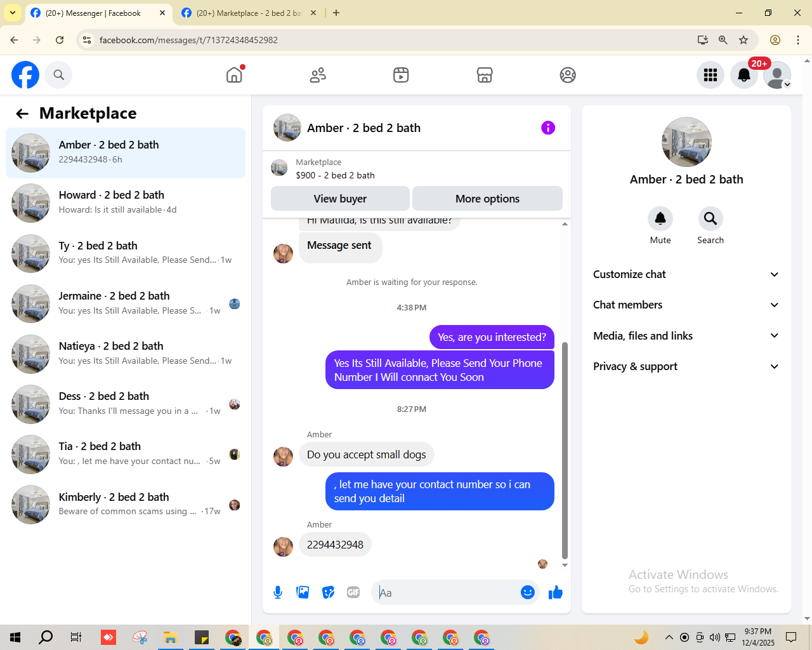812x650 pixels.
Task: Open the tab search dropdown arrow
Action: (x=12, y=13)
